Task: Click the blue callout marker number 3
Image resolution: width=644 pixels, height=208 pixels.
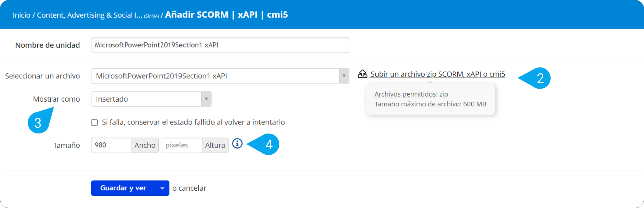Action: [39, 123]
